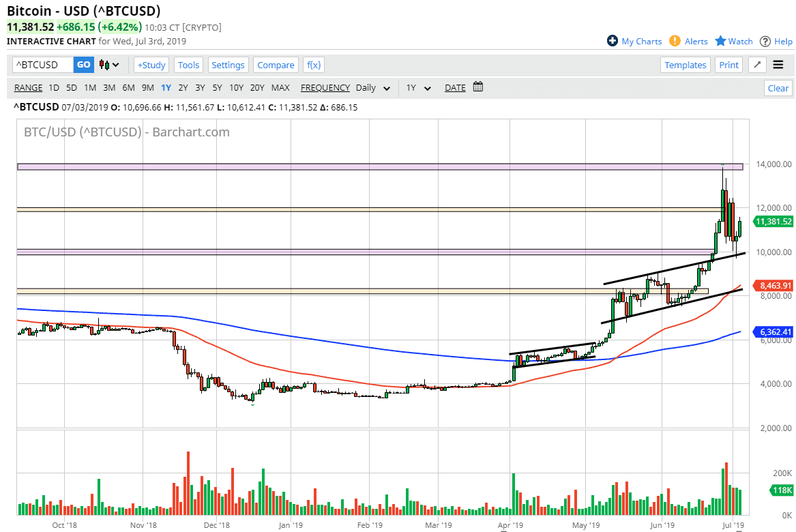Switch the range to MAX
Viewport: 796px width, 532px height.
coord(280,87)
